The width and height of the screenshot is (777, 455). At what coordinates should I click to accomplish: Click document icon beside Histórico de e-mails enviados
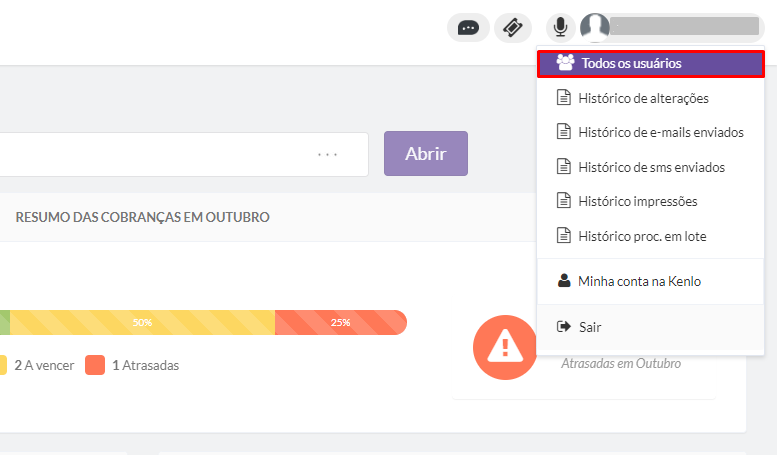pyautogui.click(x=563, y=132)
